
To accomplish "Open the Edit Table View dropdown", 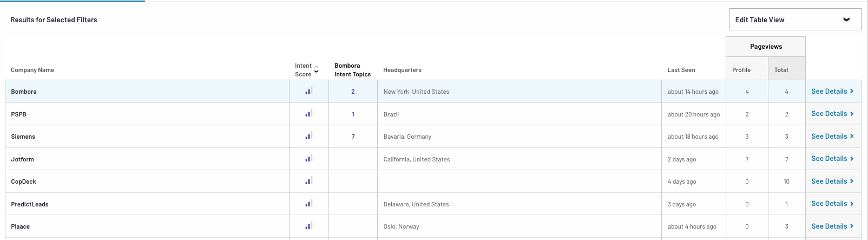I will point(794,20).
